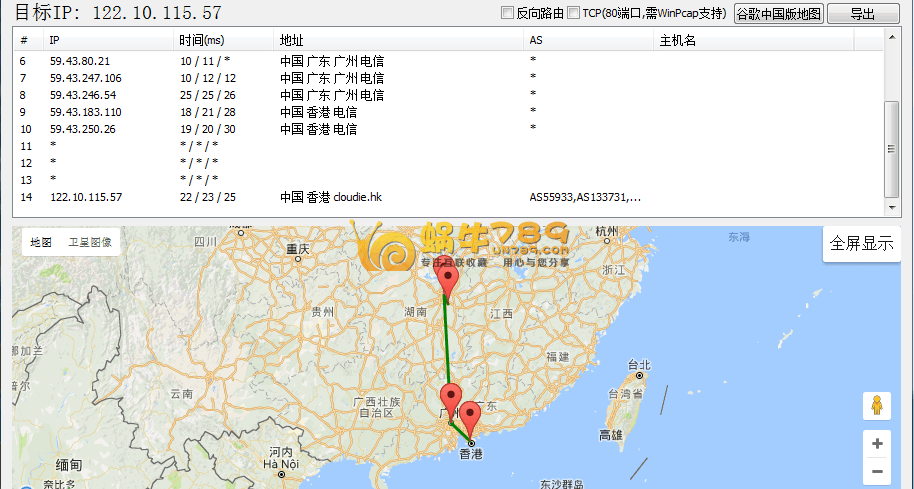This screenshot has height=489, width=914.
Task: Sort by the IP column header
Action: coord(56,41)
